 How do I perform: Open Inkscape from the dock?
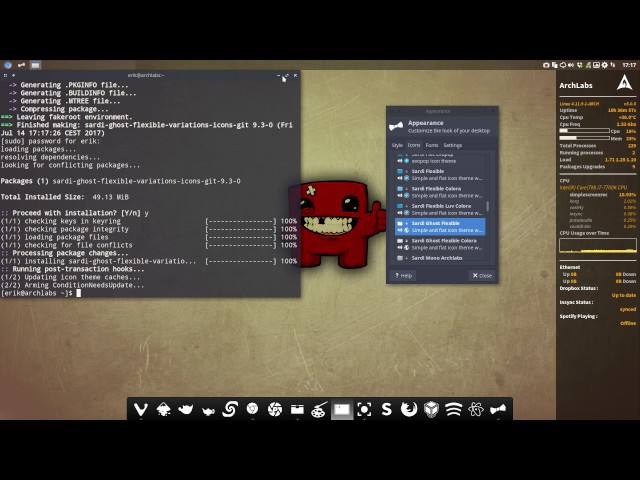(x=163, y=409)
